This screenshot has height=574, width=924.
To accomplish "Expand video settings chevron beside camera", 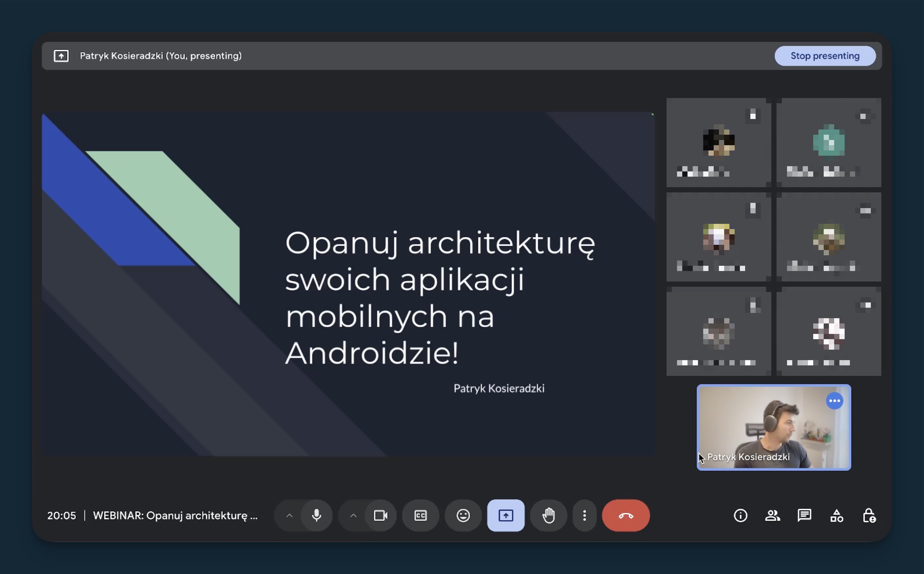I will coord(353,515).
